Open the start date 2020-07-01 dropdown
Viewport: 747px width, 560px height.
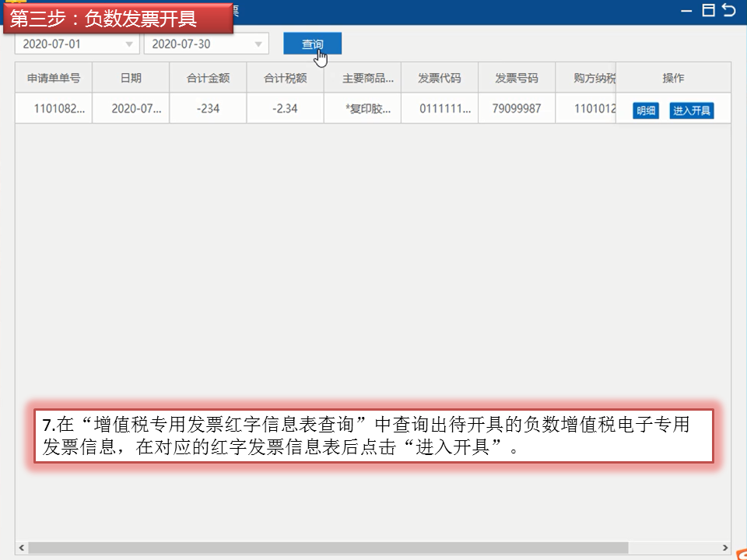tap(77, 44)
